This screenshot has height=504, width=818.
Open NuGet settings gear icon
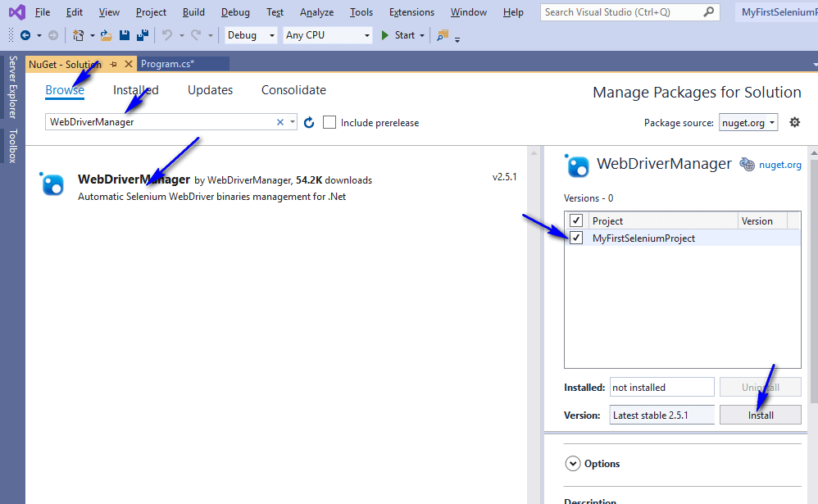pos(794,122)
